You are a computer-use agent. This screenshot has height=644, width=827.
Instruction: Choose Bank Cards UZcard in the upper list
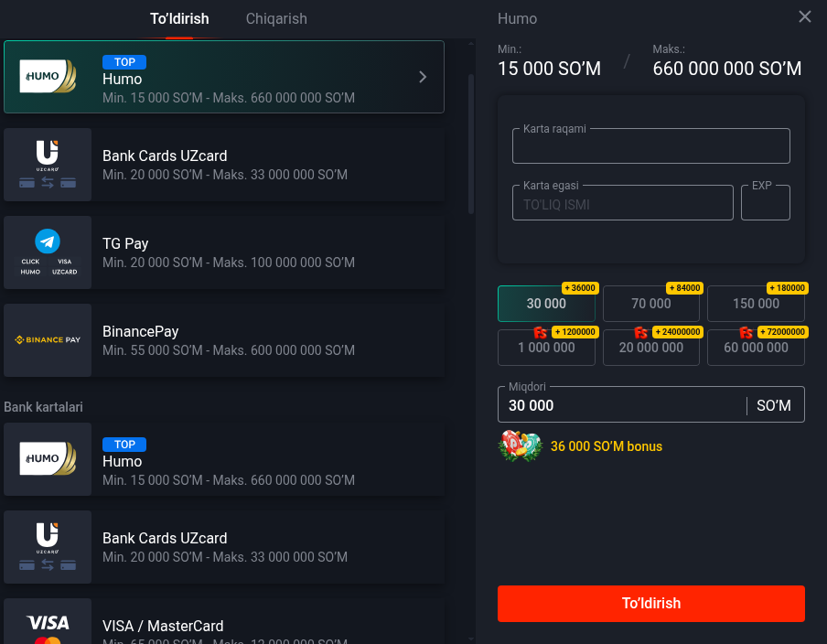223,165
